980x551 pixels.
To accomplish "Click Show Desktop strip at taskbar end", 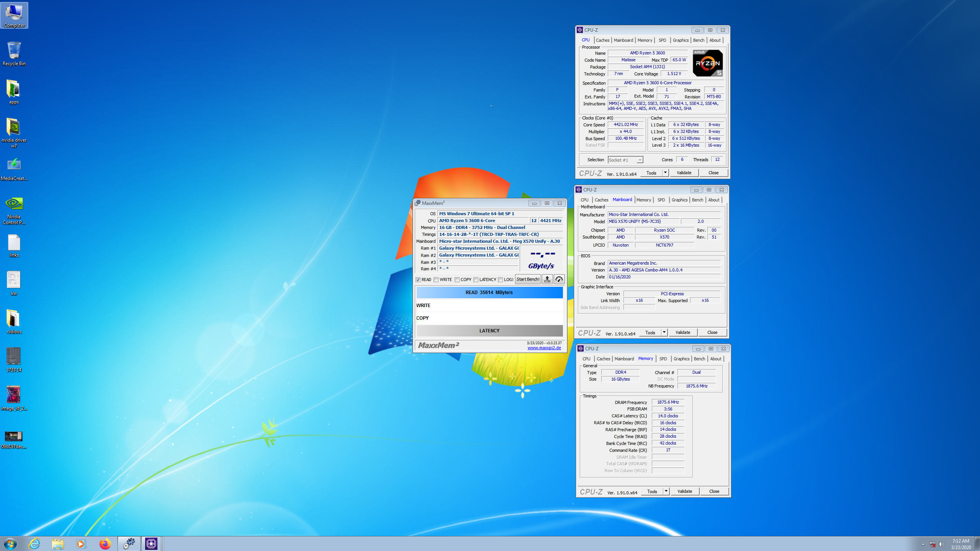I will (978, 544).
